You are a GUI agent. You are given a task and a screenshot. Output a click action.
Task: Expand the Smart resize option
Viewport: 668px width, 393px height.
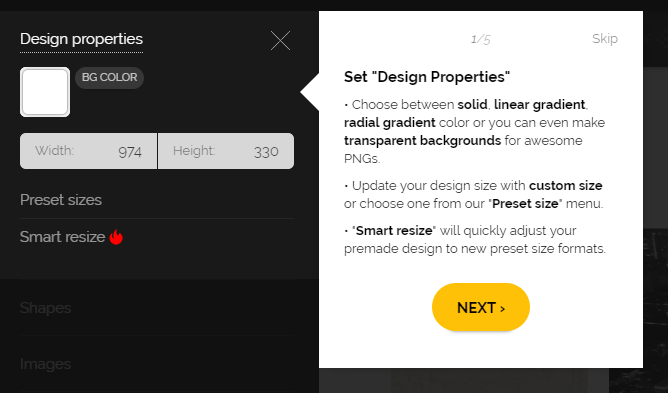[157, 237]
